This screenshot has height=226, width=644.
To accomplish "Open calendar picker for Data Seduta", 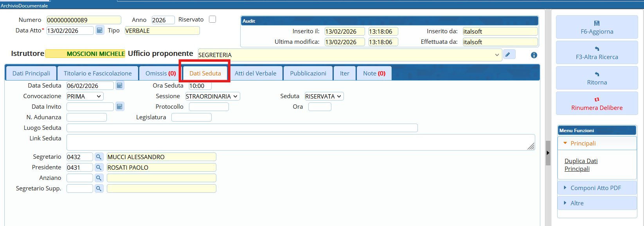I will click(x=120, y=86).
